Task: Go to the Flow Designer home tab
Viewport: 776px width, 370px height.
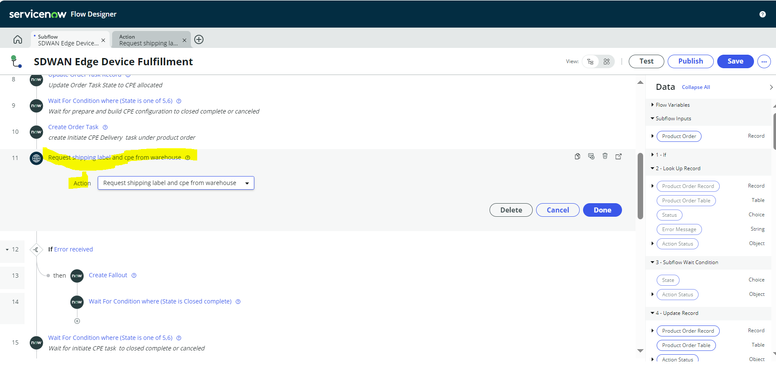Action: pyautogui.click(x=17, y=40)
